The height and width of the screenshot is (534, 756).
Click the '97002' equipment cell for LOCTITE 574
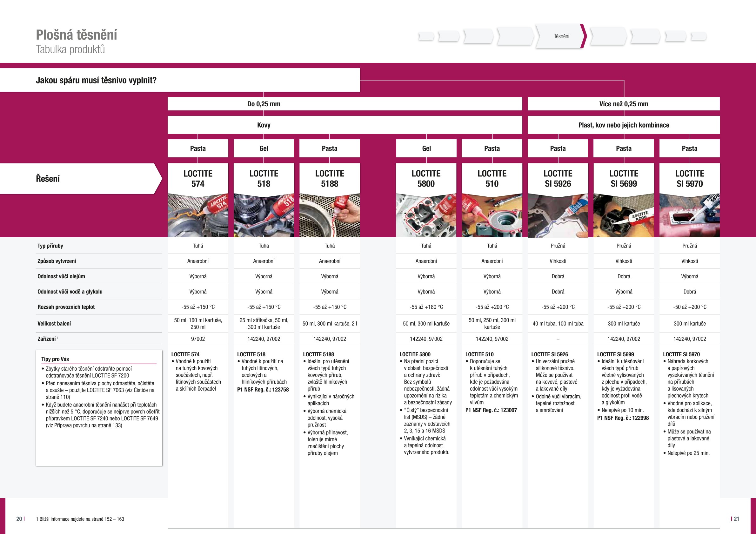198,339
